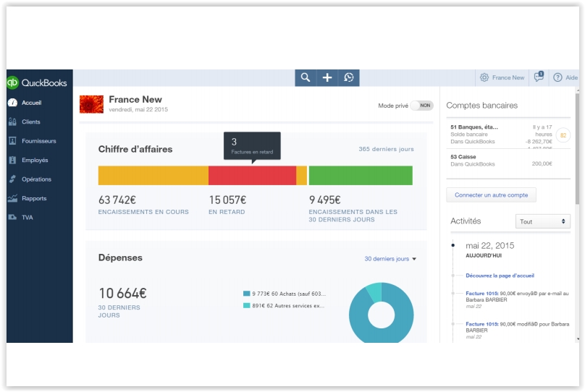This screenshot has height=392, width=585.
Task: Open Facture 1015 envoyé activity link
Action: coord(482,294)
